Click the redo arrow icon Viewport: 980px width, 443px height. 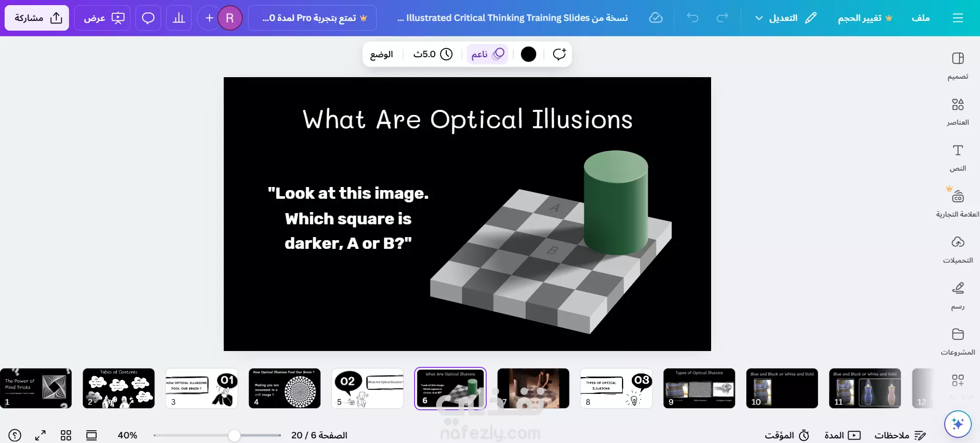pyautogui.click(x=722, y=18)
